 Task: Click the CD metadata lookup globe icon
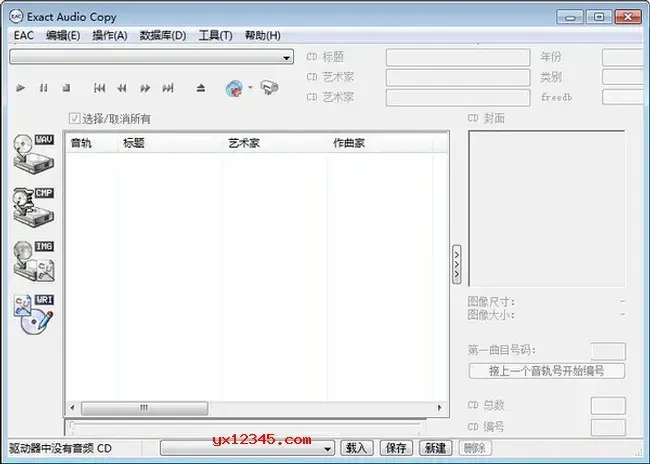click(235, 88)
